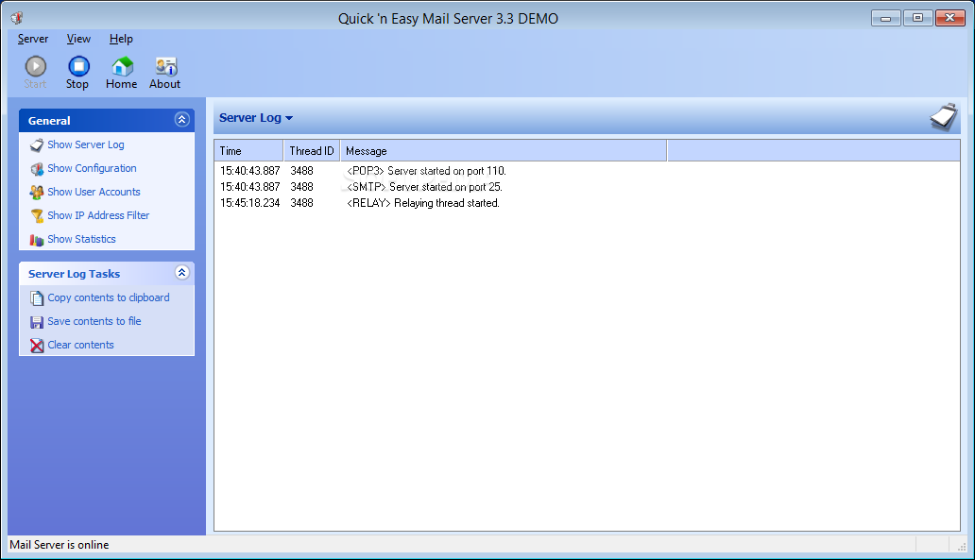Open Show Configuration link
The image size is (975, 560).
point(92,168)
